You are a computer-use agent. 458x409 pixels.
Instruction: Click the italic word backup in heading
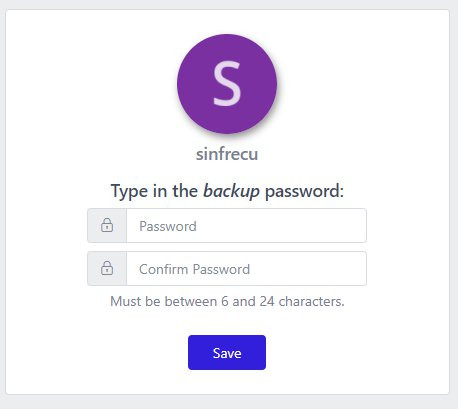coord(231,191)
